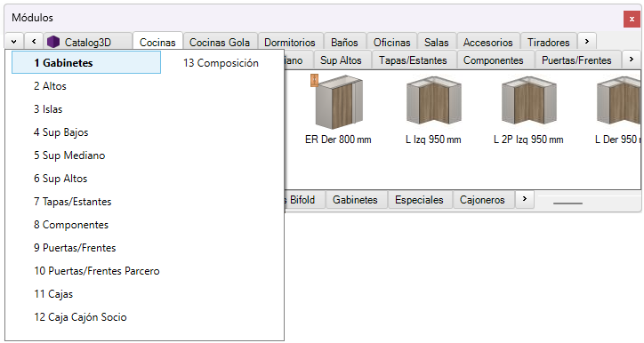Select 13 Composición menu entry

(221, 63)
